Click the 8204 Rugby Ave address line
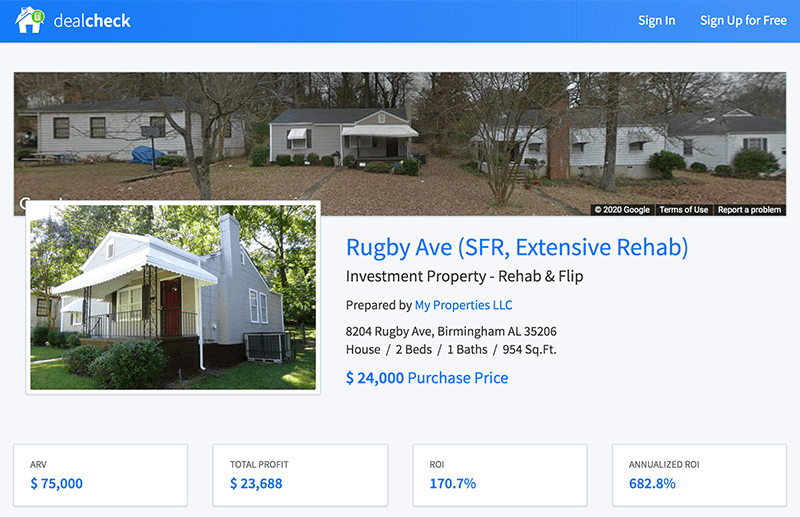The height and width of the screenshot is (517, 800). [x=451, y=331]
